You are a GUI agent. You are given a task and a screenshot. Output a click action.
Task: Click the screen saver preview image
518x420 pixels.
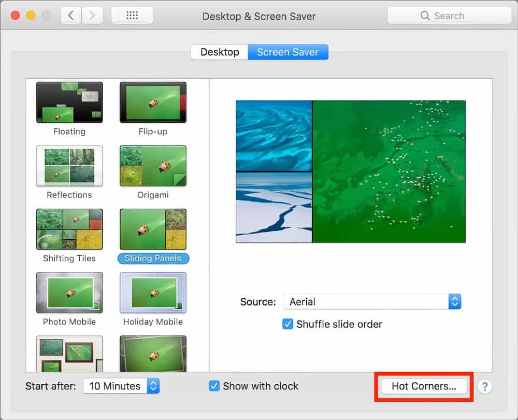coord(351,171)
